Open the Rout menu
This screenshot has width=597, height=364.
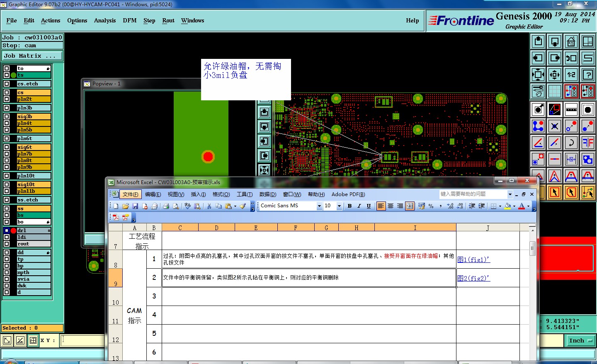(168, 20)
